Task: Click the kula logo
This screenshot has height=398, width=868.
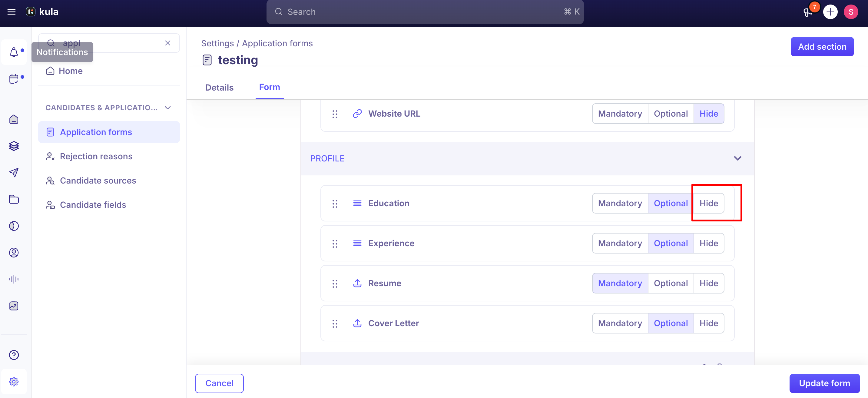Action: click(42, 12)
